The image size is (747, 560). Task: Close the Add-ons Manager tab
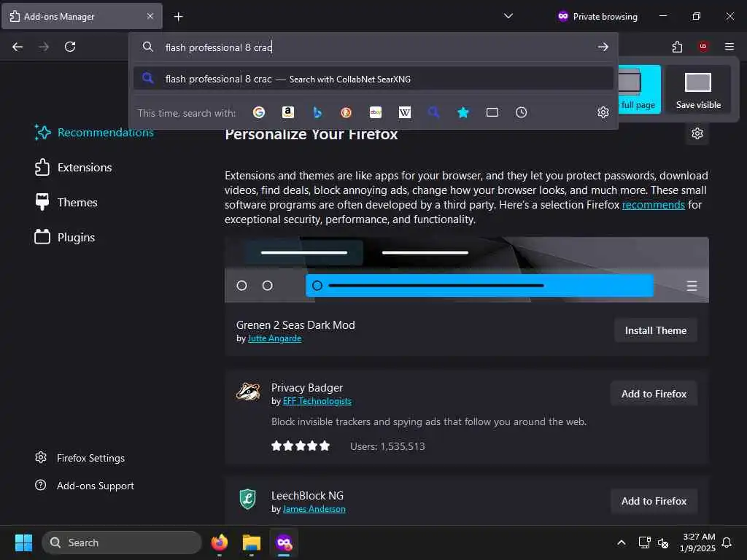pyautogui.click(x=150, y=16)
